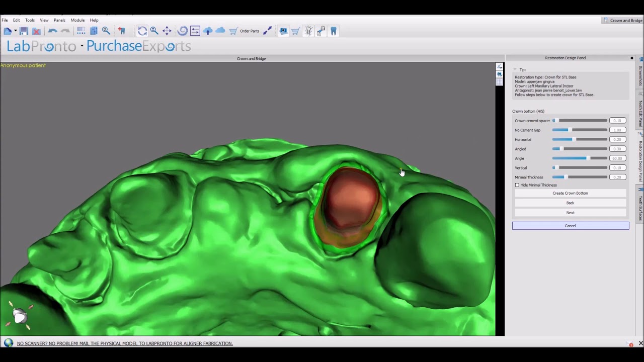Adjust the Angle slider
The height and width of the screenshot is (362, 644).
580,158
